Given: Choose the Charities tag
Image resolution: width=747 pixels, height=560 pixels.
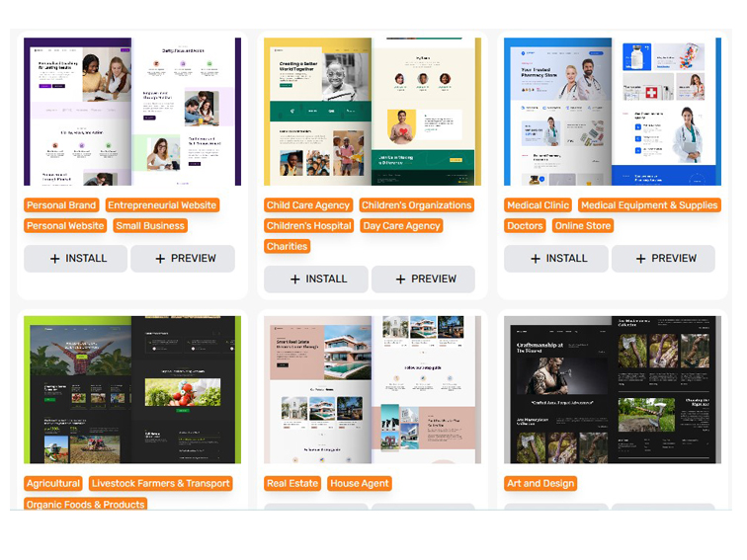Looking at the screenshot, I should click(x=287, y=247).
